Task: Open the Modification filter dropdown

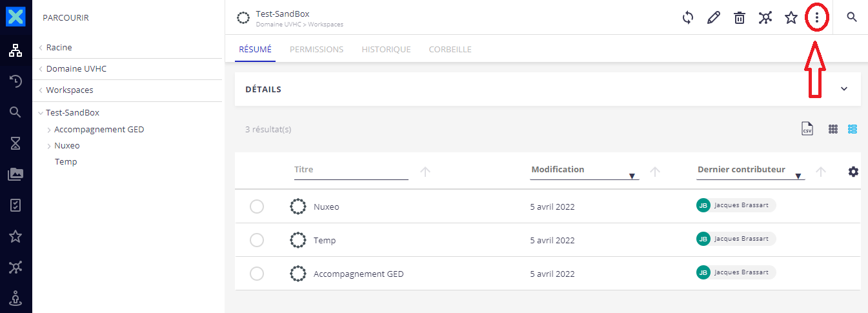Action: pyautogui.click(x=632, y=176)
